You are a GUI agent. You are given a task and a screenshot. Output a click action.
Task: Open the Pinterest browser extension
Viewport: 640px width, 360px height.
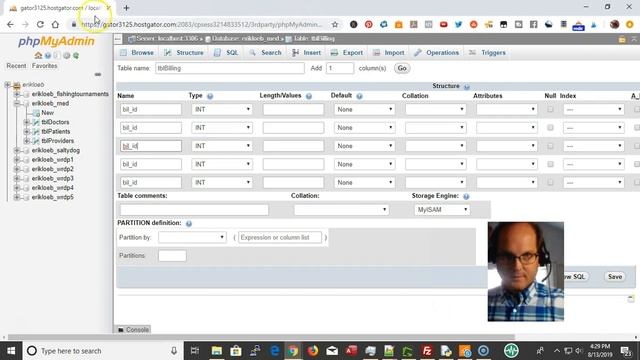click(x=369, y=24)
